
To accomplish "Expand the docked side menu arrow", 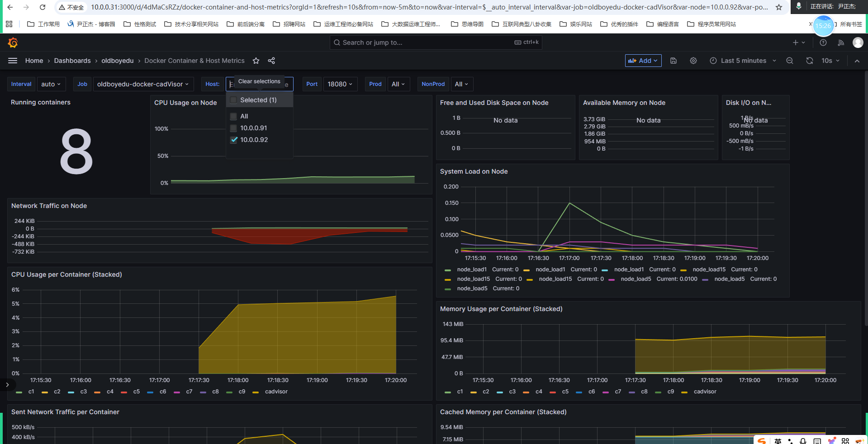I will [7, 385].
